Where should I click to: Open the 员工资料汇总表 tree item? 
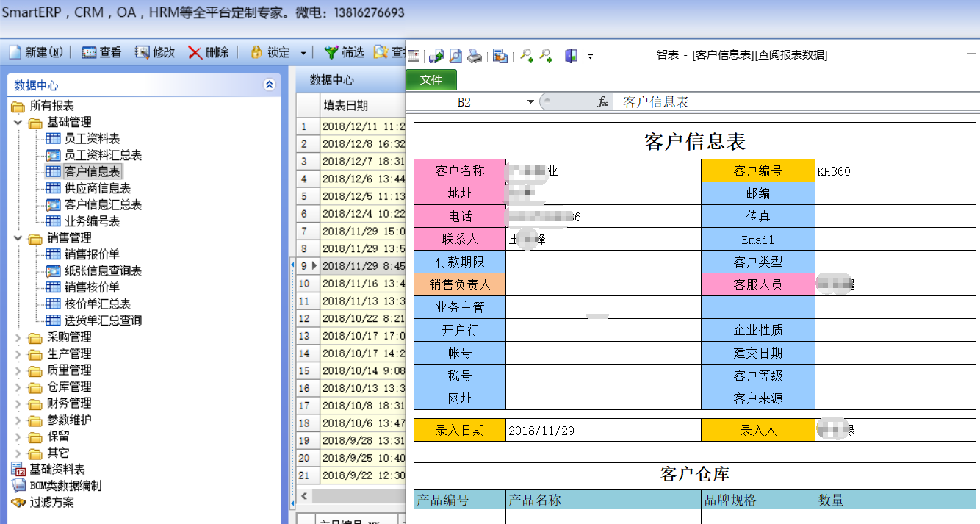click(x=93, y=155)
